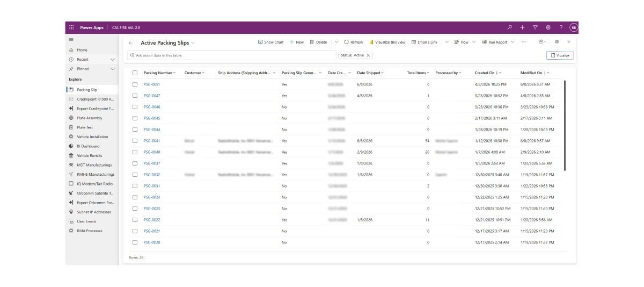
Task: Open the RR user account avatar
Action: point(574,27)
